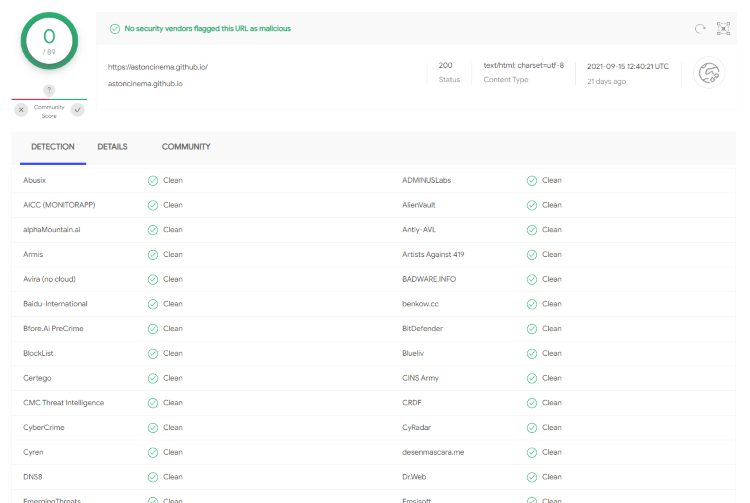750x503 pixels.
Task: Vote malicious with the X community button
Action: [x=21, y=110]
